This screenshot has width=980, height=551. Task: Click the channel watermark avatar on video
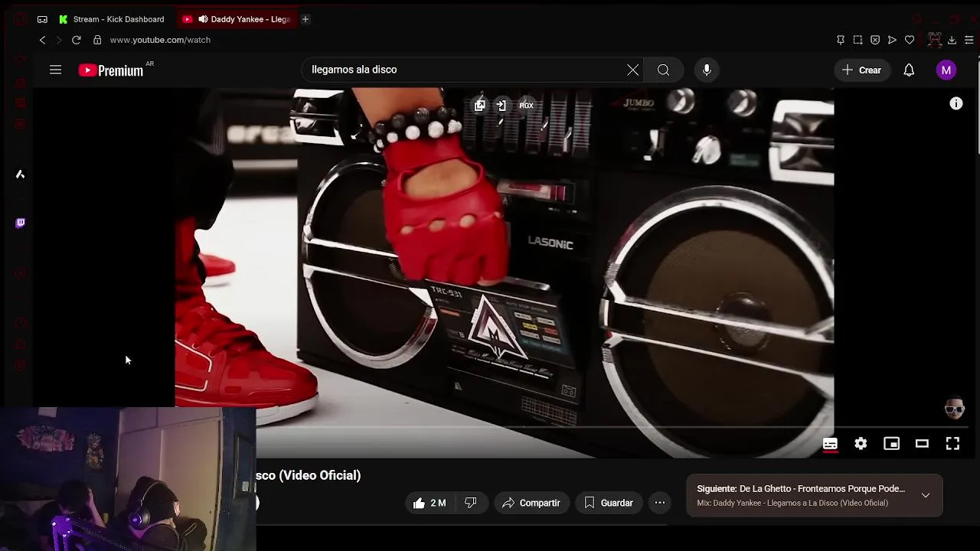954,408
